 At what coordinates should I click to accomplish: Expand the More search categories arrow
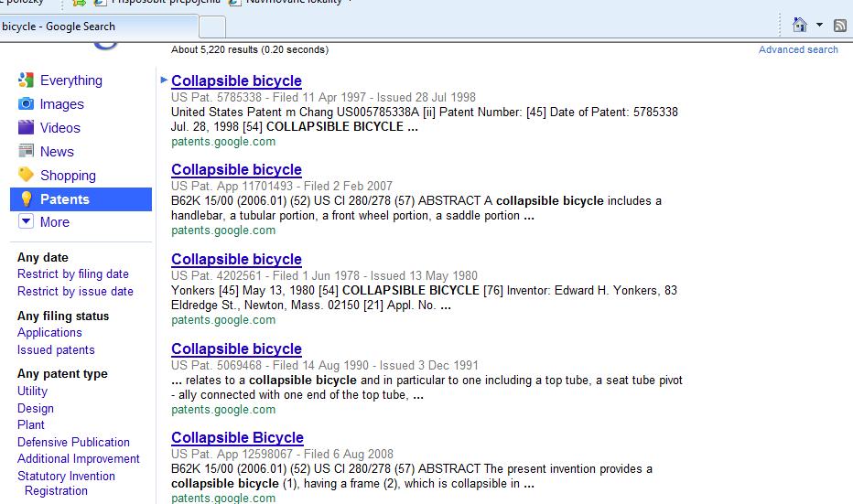tap(26, 222)
